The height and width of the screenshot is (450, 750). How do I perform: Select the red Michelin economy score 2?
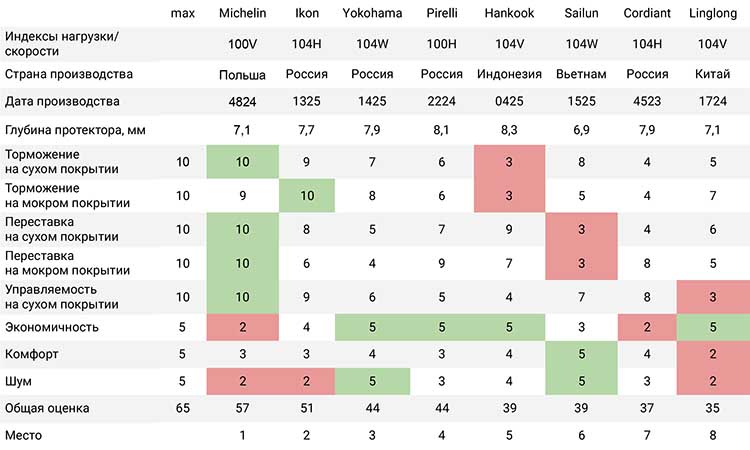pos(243,327)
